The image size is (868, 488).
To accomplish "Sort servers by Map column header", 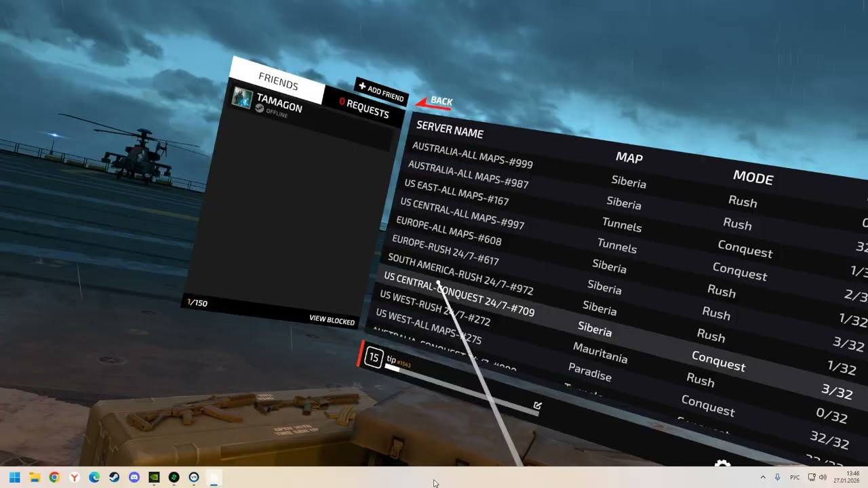I will pyautogui.click(x=629, y=157).
